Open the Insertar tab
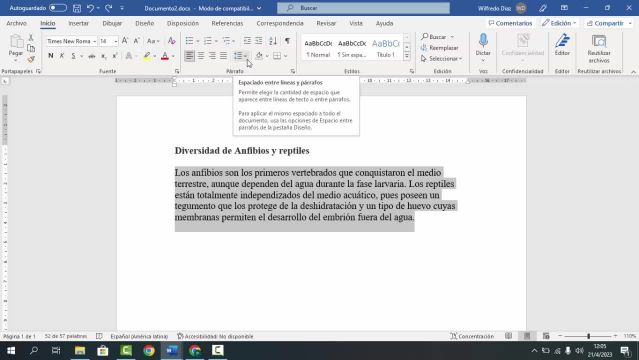 click(79, 23)
